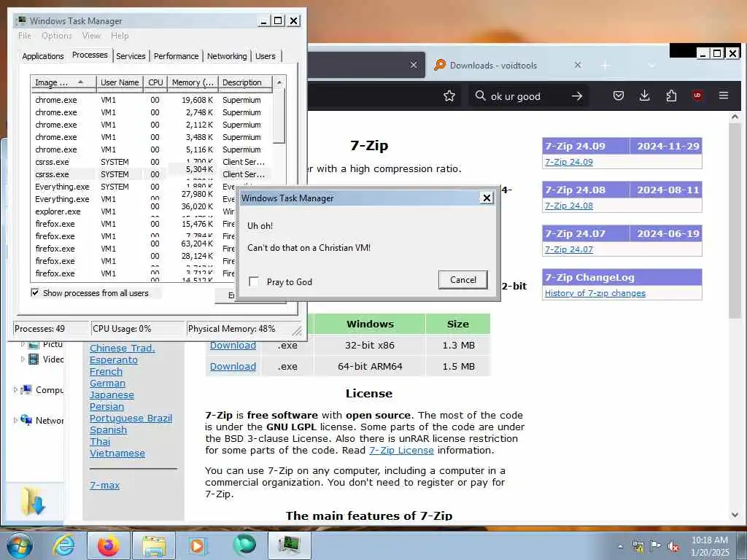Download the 64-bit ARM64 .exe
This screenshot has height=560, width=747.
point(233,366)
